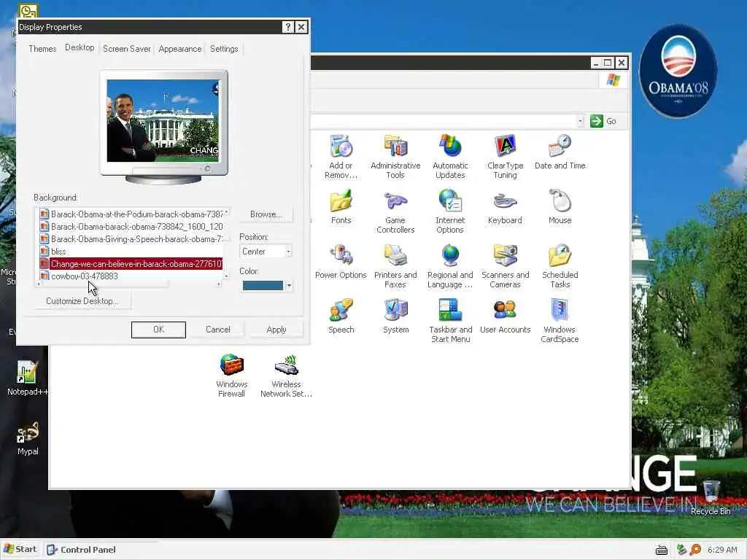The width and height of the screenshot is (747, 560).
Task: Click the Go arrow icon
Action: coord(597,121)
